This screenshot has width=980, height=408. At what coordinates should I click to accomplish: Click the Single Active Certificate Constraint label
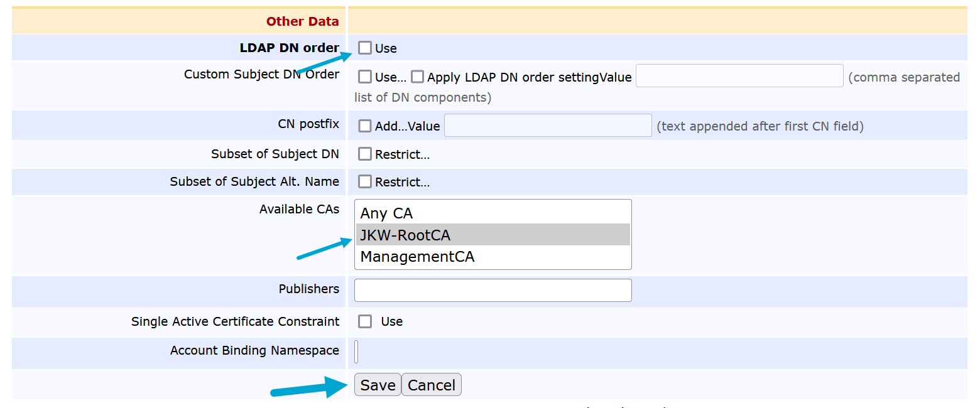235,321
